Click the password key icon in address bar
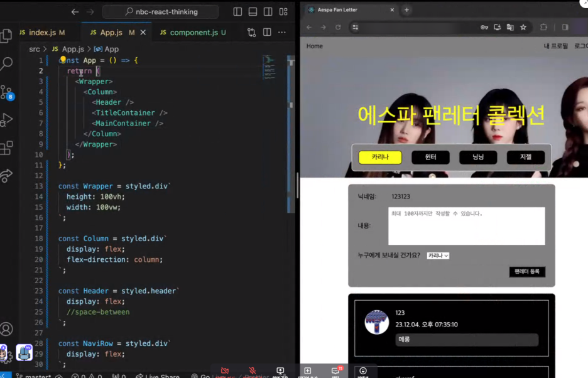 484,28
